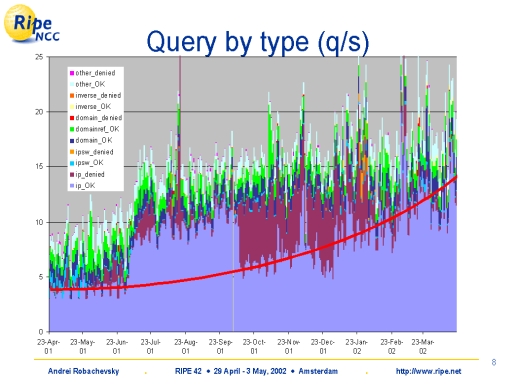The height and width of the screenshot is (384, 512).
Task: Select the 'inverse_OK' legend label
Action: 93,107
